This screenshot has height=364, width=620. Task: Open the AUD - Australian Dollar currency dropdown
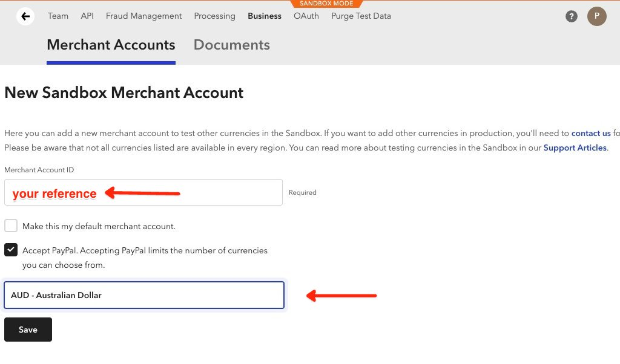pos(144,295)
